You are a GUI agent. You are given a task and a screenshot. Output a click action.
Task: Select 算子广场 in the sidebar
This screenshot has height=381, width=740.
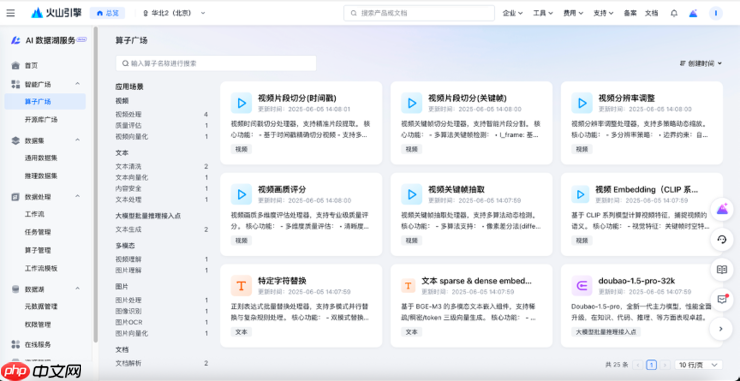coord(45,102)
